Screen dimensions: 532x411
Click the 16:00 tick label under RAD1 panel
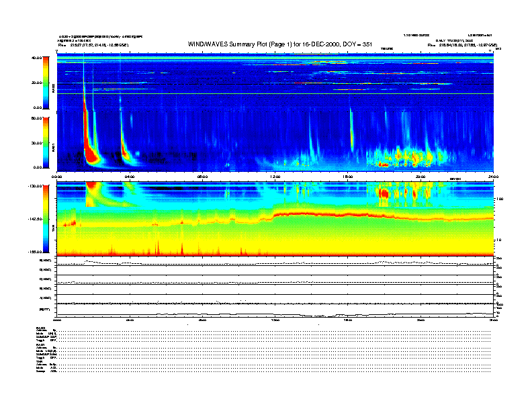348,177
